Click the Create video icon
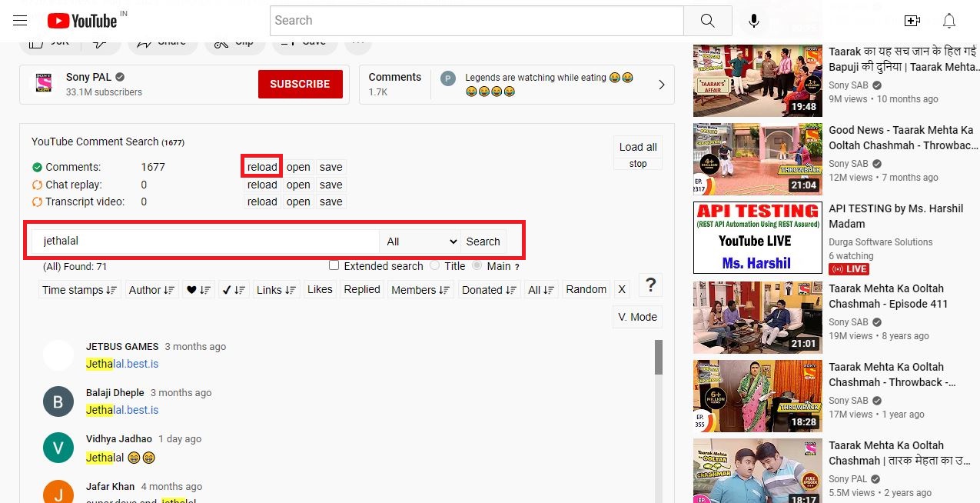This screenshot has width=980, height=503. [x=912, y=21]
